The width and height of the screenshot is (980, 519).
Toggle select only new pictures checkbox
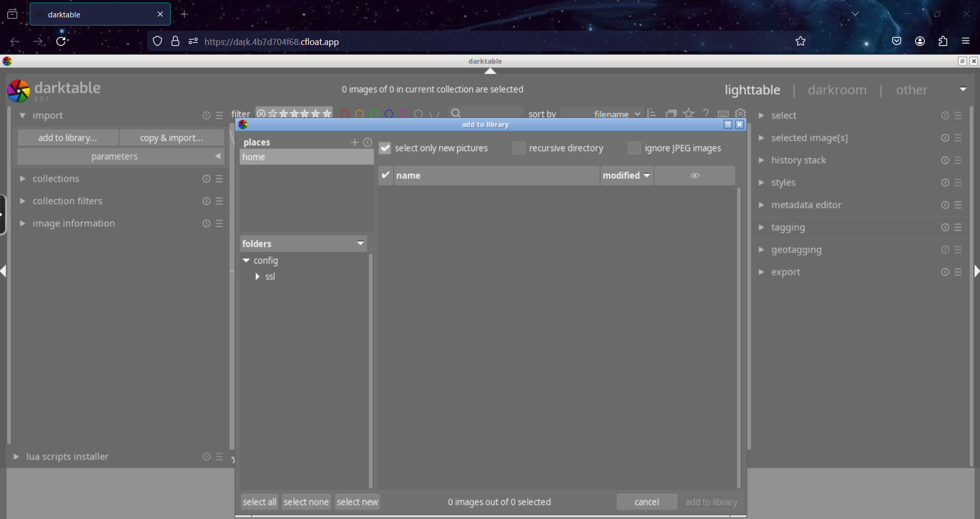pos(385,148)
